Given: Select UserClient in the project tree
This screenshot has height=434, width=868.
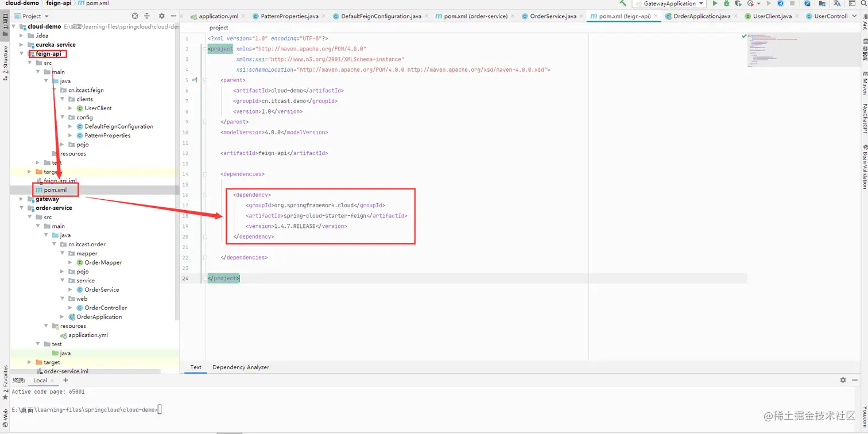Looking at the screenshot, I should pos(98,108).
